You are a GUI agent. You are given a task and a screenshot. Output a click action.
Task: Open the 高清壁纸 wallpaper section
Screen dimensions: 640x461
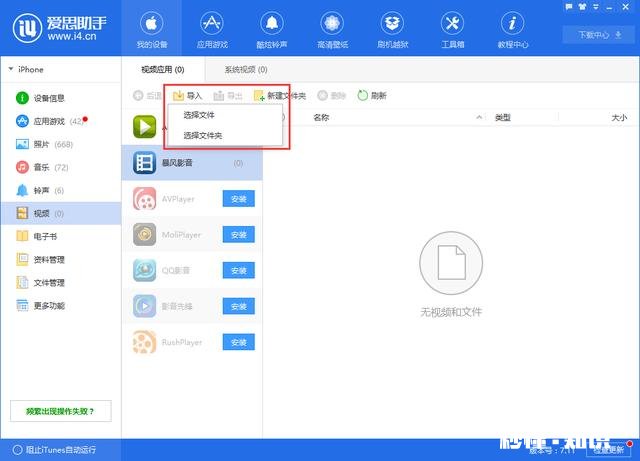click(332, 30)
